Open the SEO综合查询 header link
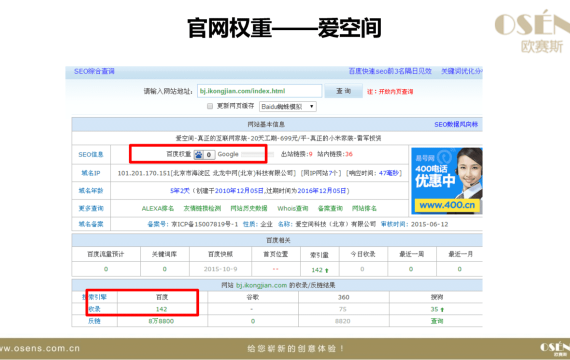The image size is (570, 360). tap(94, 71)
